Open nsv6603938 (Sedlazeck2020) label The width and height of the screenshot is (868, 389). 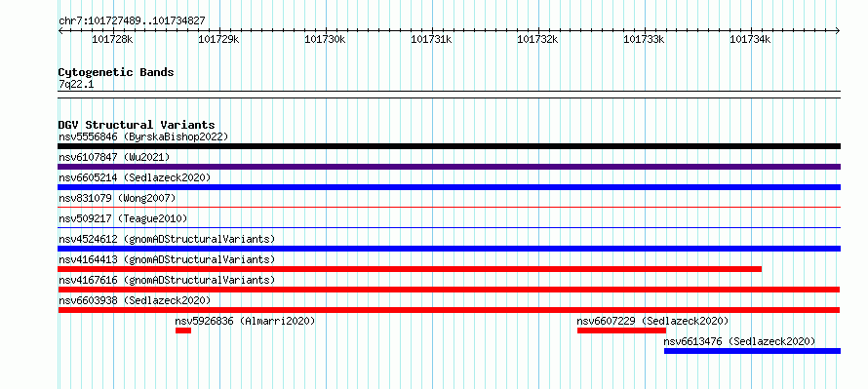click(x=135, y=300)
